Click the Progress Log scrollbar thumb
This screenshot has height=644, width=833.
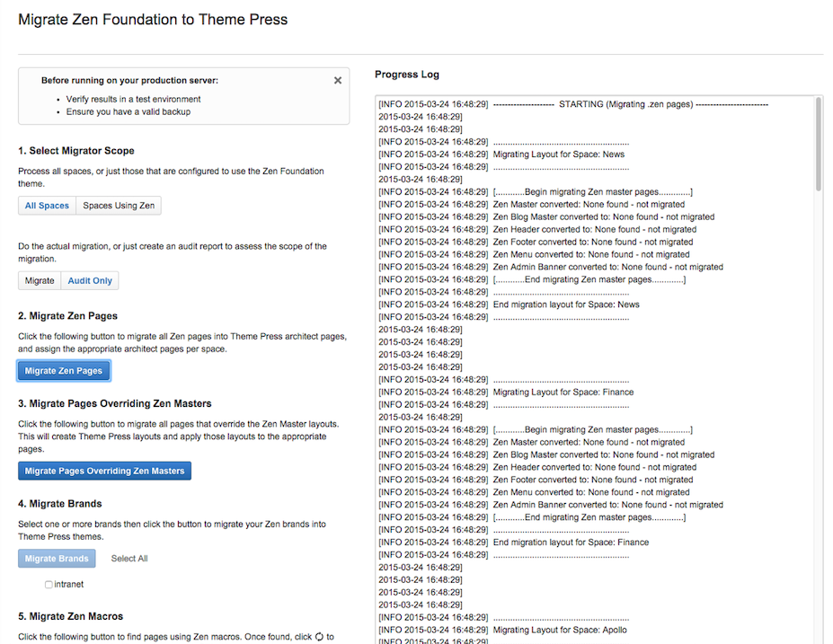point(818,145)
